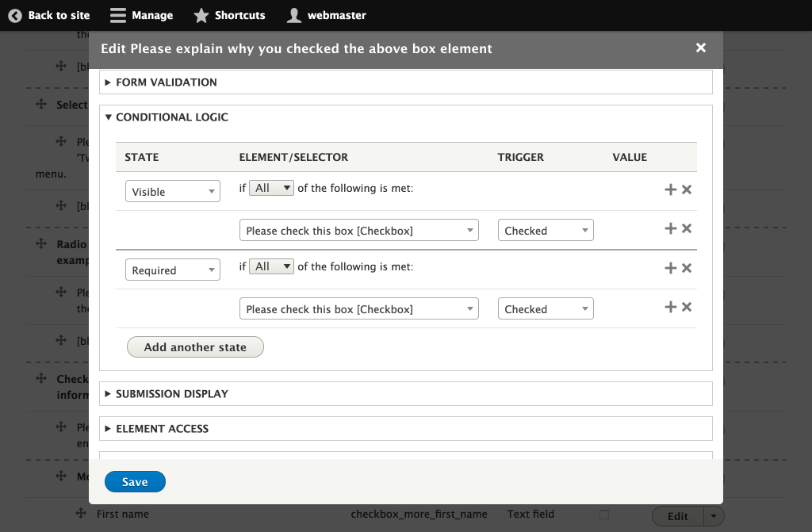Click the Text field type label

coord(530,514)
